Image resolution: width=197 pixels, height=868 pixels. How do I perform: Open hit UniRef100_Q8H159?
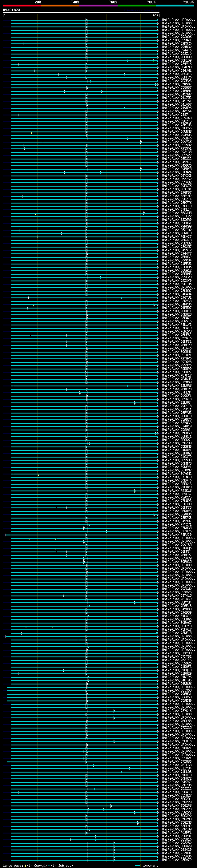point(177,61)
